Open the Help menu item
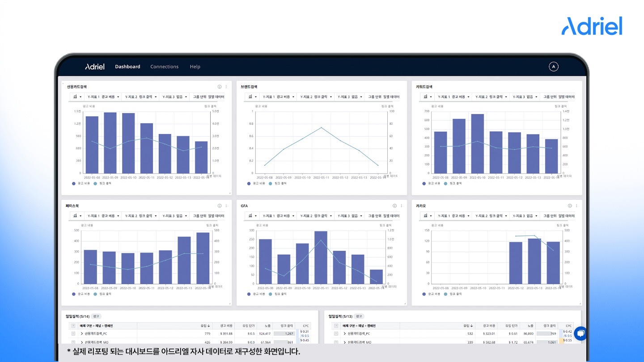The image size is (644, 362). (x=195, y=67)
